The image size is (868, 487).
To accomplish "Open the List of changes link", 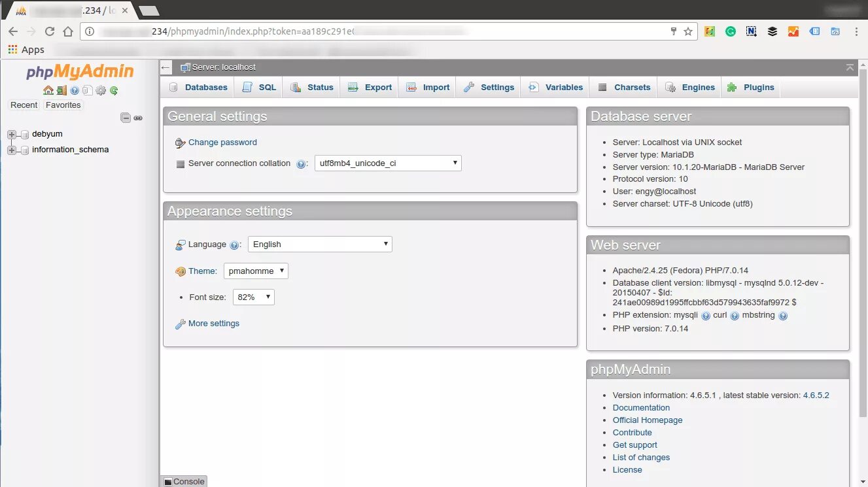I will pos(641,458).
